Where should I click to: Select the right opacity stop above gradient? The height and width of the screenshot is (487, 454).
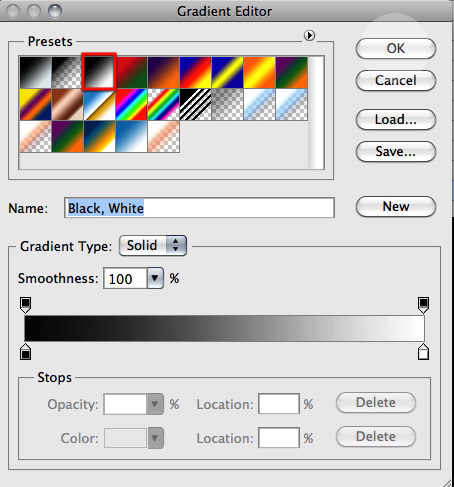point(423,305)
